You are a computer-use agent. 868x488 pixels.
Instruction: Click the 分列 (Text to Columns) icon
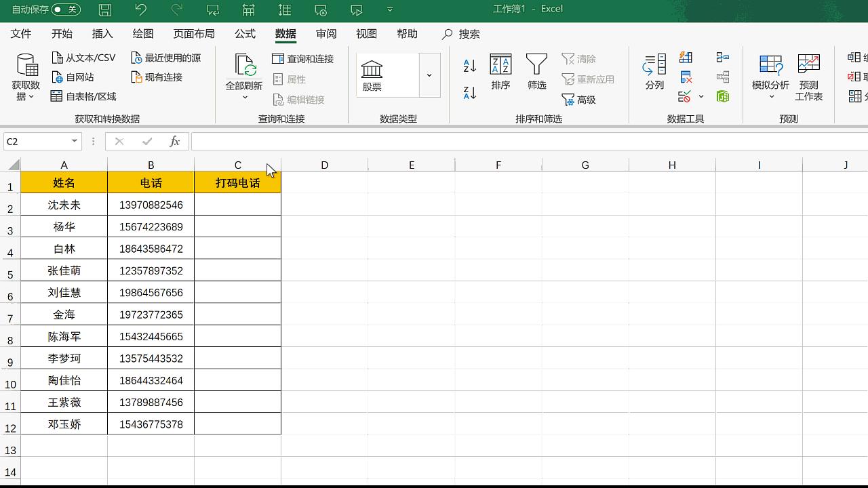[x=654, y=72]
